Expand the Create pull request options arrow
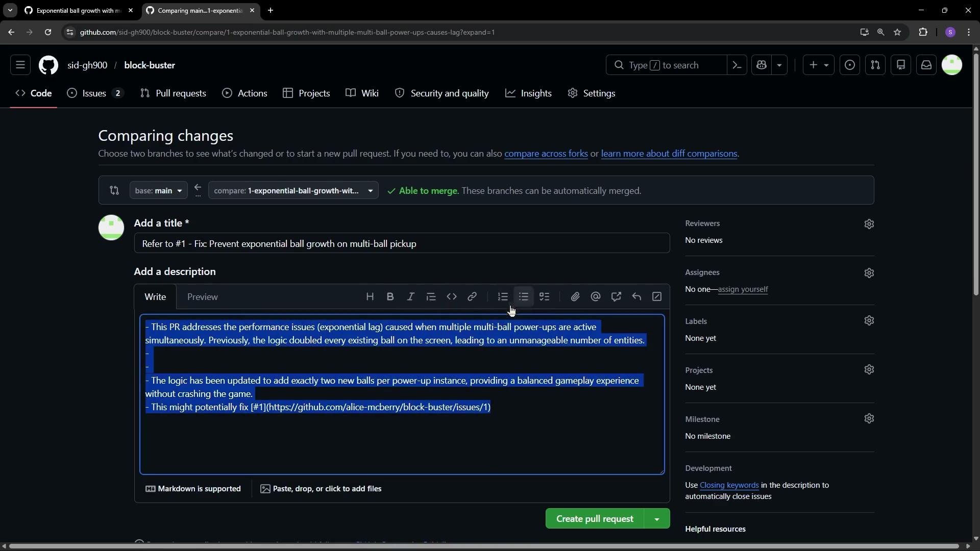Viewport: 980px width, 551px height. pos(657,519)
